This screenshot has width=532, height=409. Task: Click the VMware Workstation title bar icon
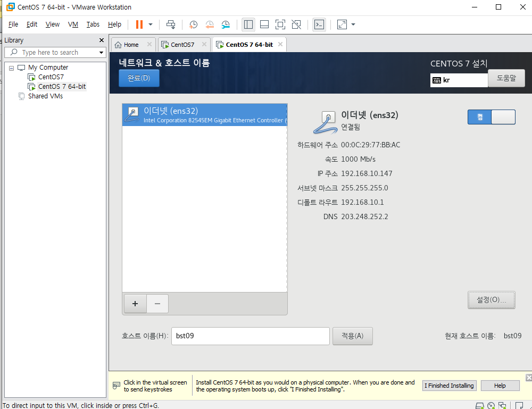pyautogui.click(x=11, y=7)
